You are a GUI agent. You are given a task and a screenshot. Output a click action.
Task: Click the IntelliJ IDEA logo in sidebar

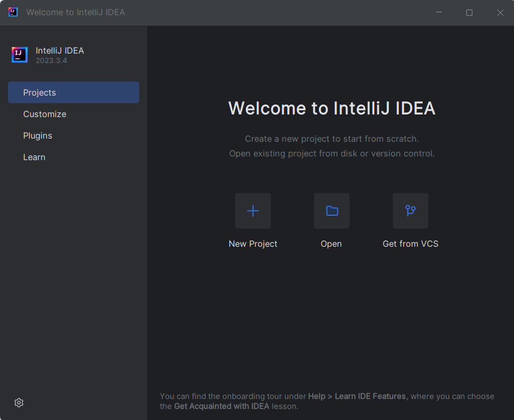click(x=19, y=55)
